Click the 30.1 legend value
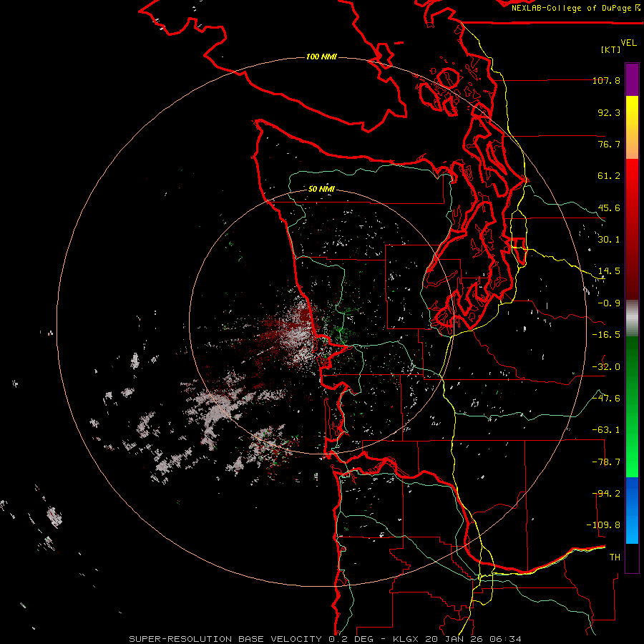This screenshot has height=644, width=644. click(609, 240)
